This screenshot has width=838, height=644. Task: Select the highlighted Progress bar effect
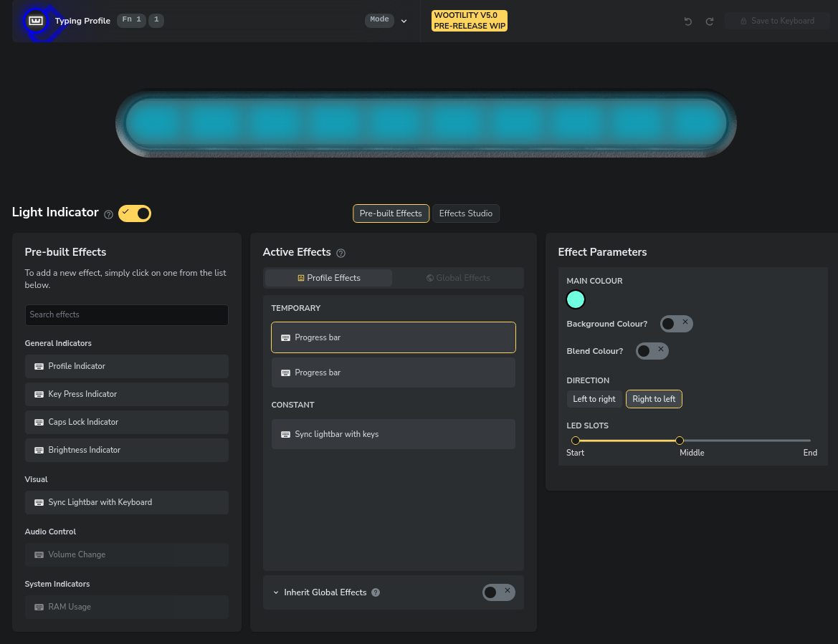click(x=394, y=337)
